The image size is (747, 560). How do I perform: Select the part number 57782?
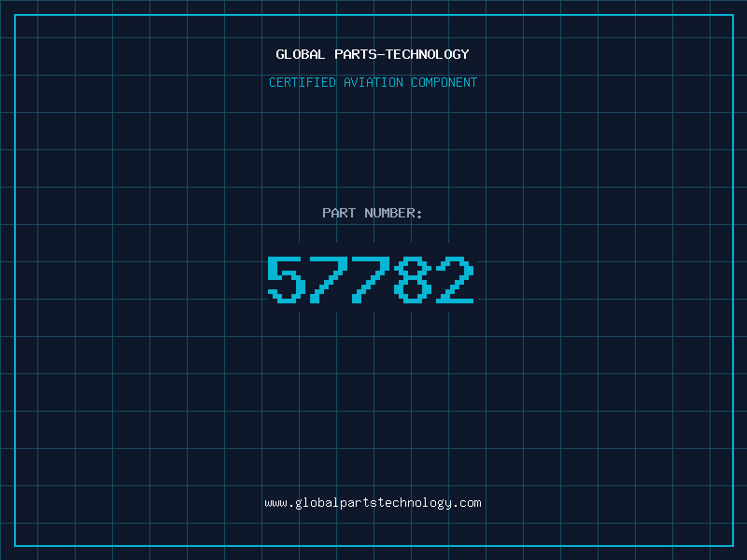pos(371,279)
